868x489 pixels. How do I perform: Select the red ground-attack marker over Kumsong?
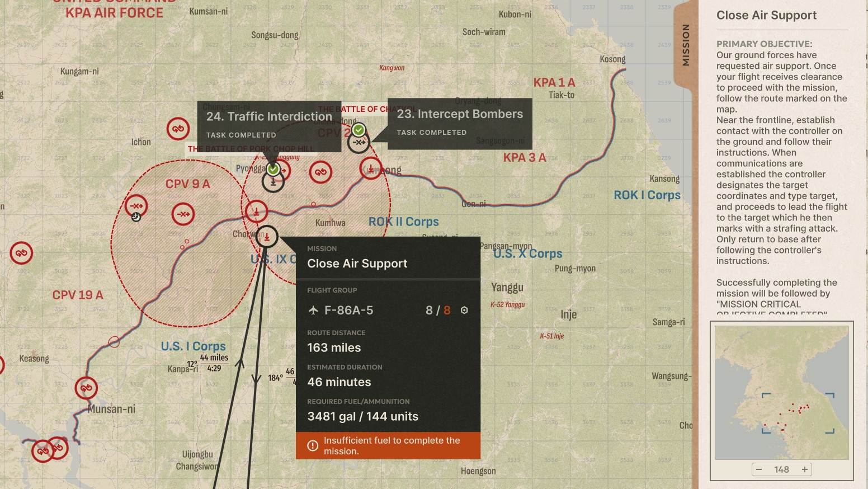371,168
